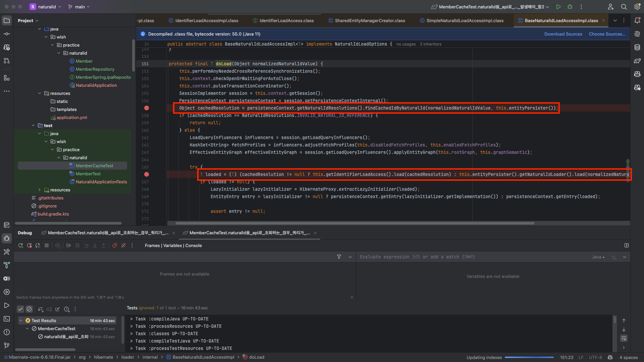
Task: Click Choose Sources link
Action: 607,34
